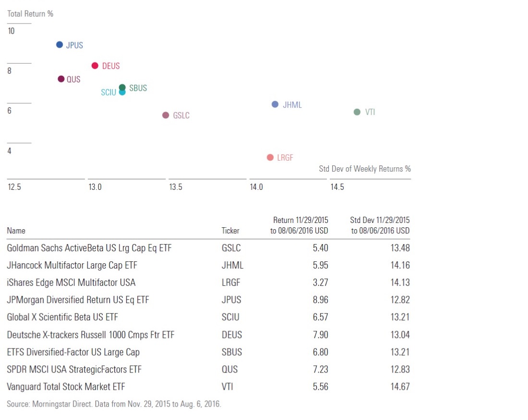Select the QUS dark purple dot
Image resolution: width=528 pixels, height=420 pixels.
pos(61,79)
